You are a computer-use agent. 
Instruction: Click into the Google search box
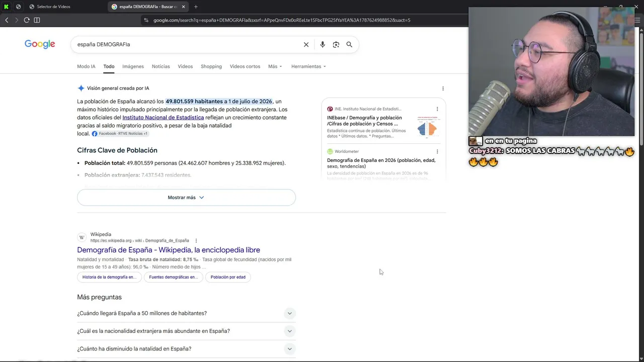186,44
